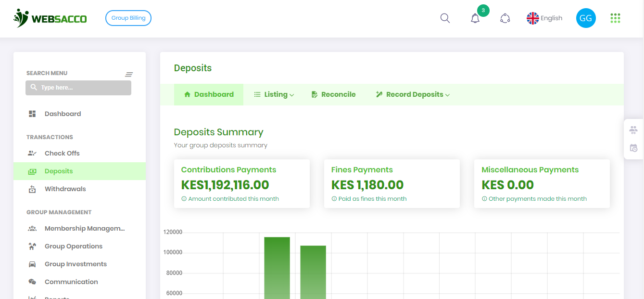This screenshot has height=299, width=644.
Task: Click inside the sidebar search field
Action: coord(78,88)
